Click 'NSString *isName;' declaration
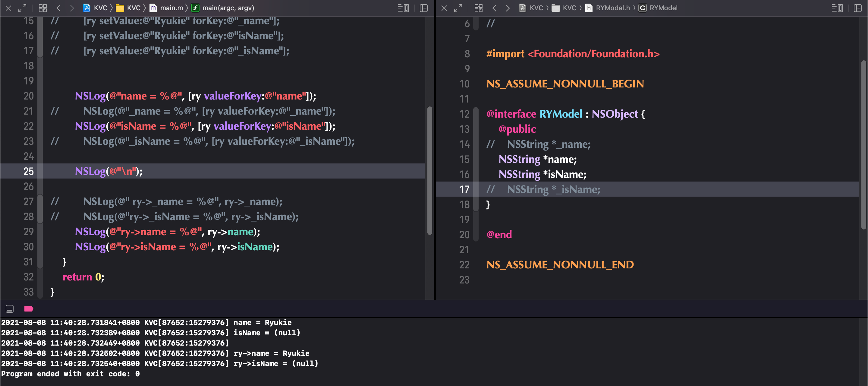868x386 pixels. click(542, 174)
